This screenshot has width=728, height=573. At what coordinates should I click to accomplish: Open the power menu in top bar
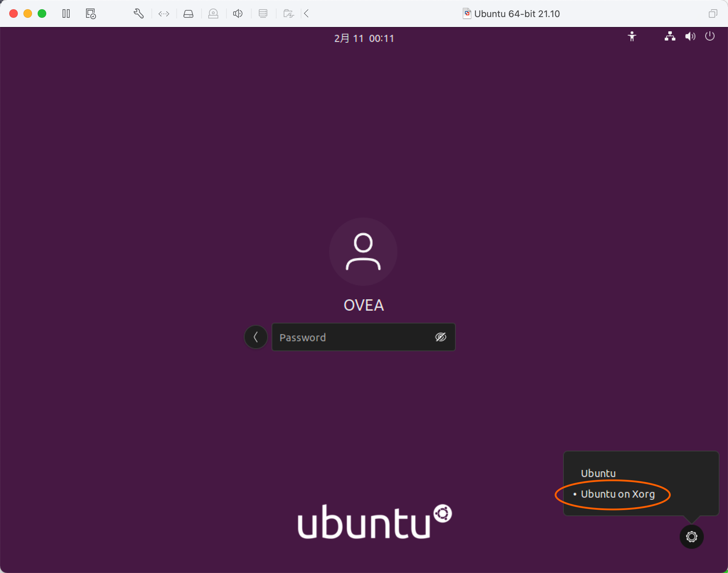[710, 36]
